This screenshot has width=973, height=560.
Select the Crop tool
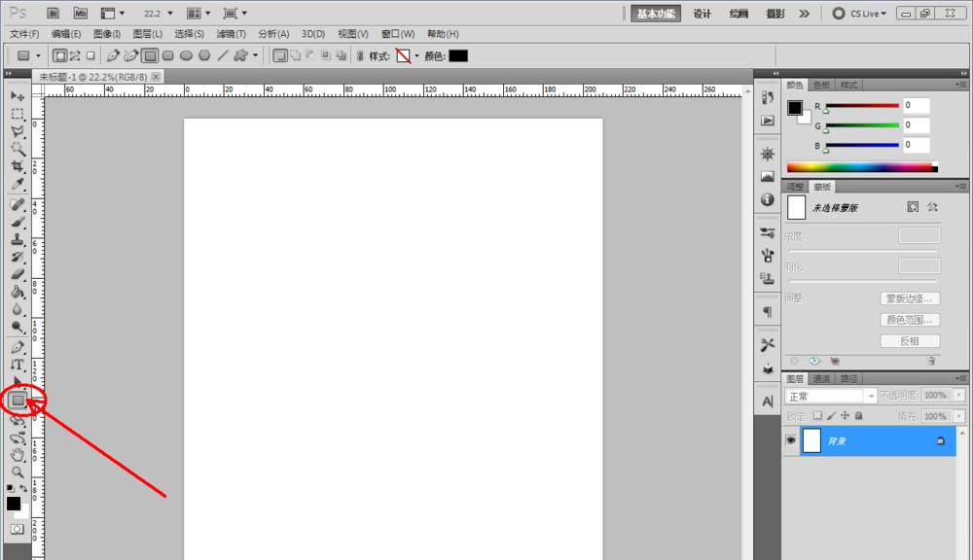coord(18,166)
